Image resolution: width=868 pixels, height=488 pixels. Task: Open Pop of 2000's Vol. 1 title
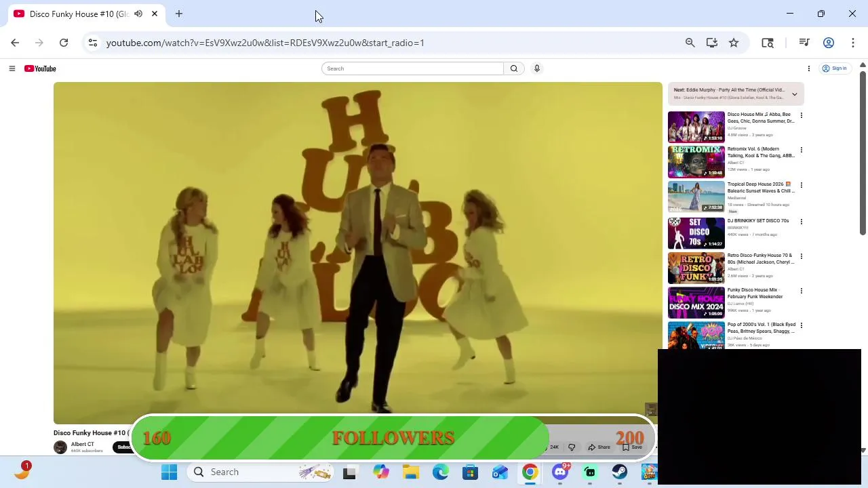click(761, 328)
